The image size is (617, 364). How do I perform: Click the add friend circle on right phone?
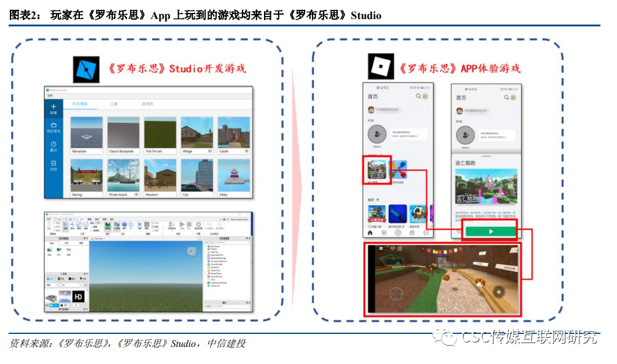pyautogui.click(x=465, y=136)
